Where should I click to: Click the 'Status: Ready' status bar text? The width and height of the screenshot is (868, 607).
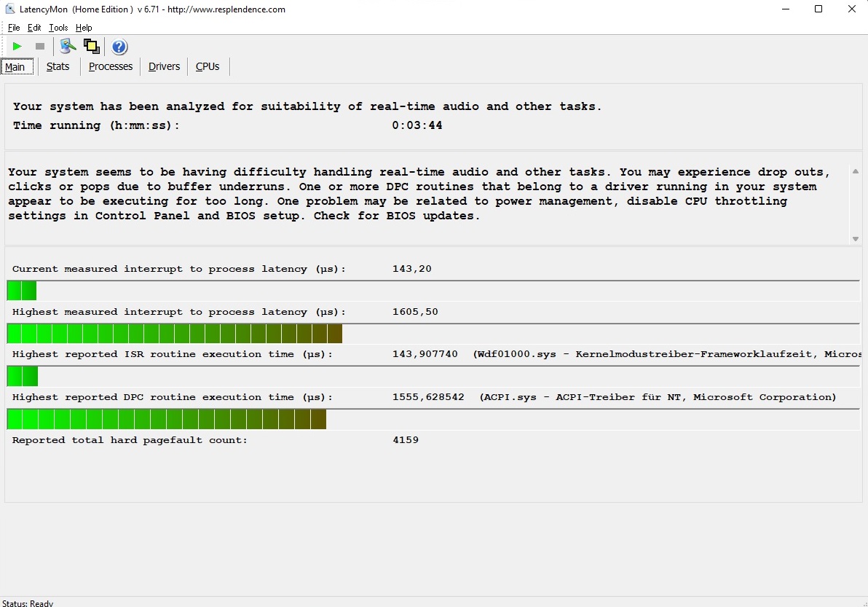click(28, 603)
